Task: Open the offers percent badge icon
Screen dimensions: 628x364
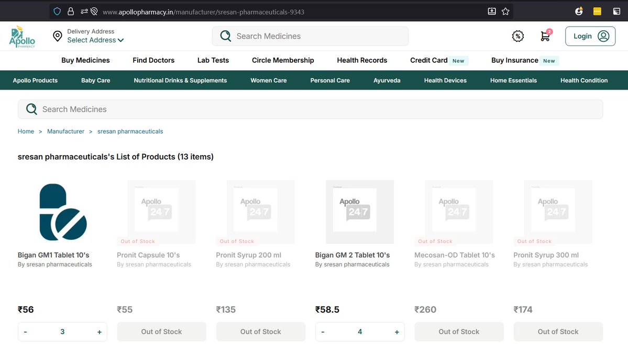Action: point(518,36)
